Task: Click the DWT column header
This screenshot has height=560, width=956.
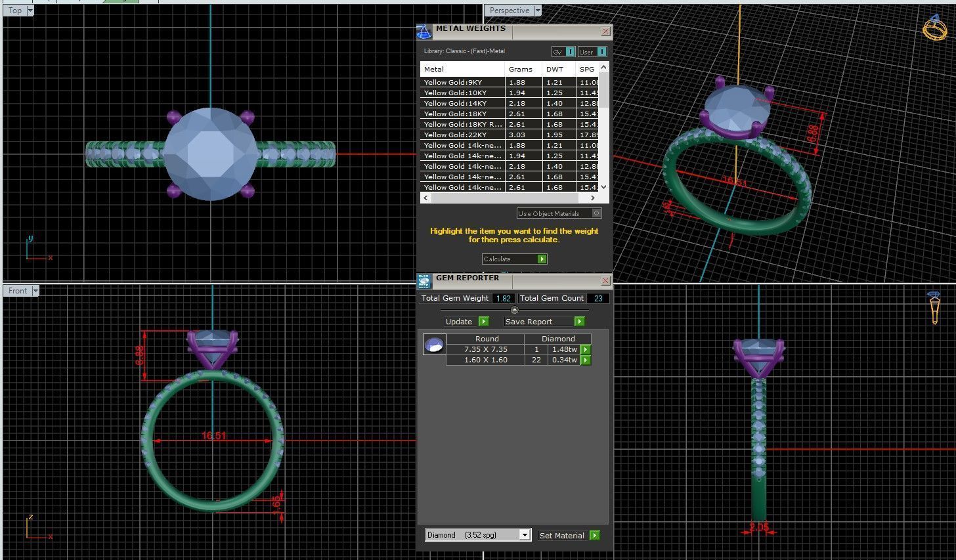Action: pyautogui.click(x=559, y=69)
